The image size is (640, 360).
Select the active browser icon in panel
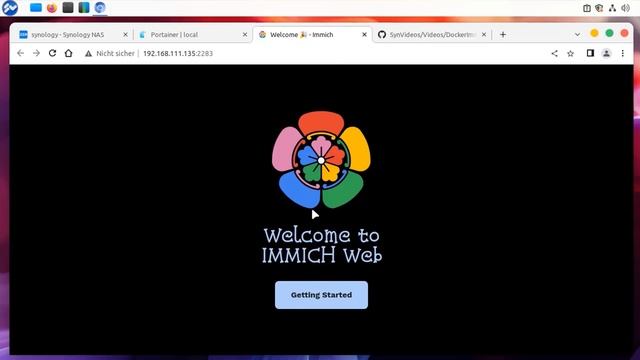(100, 7)
